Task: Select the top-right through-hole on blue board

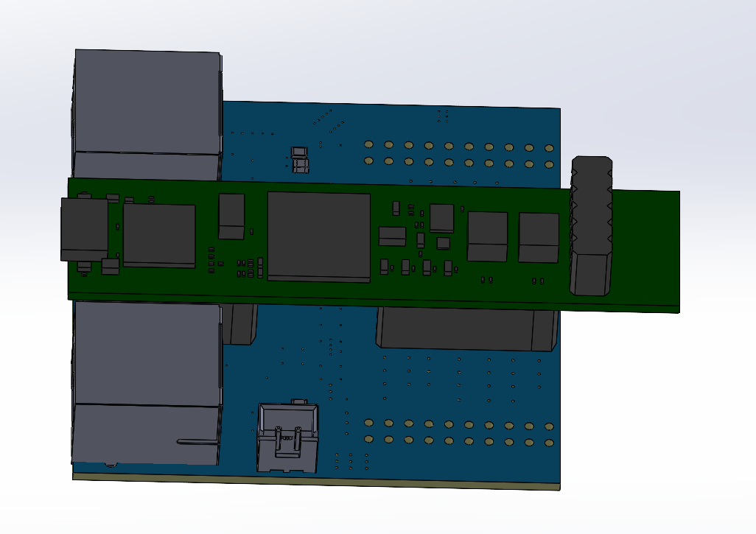Action: 549,148
